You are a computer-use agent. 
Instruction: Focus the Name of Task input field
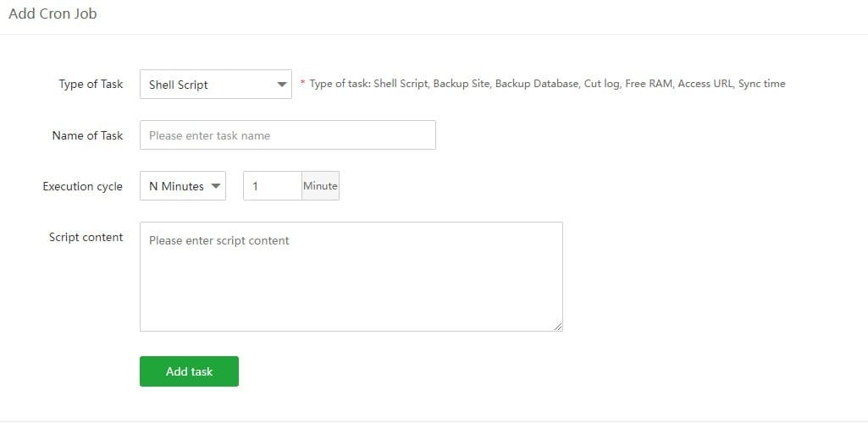pyautogui.click(x=288, y=135)
